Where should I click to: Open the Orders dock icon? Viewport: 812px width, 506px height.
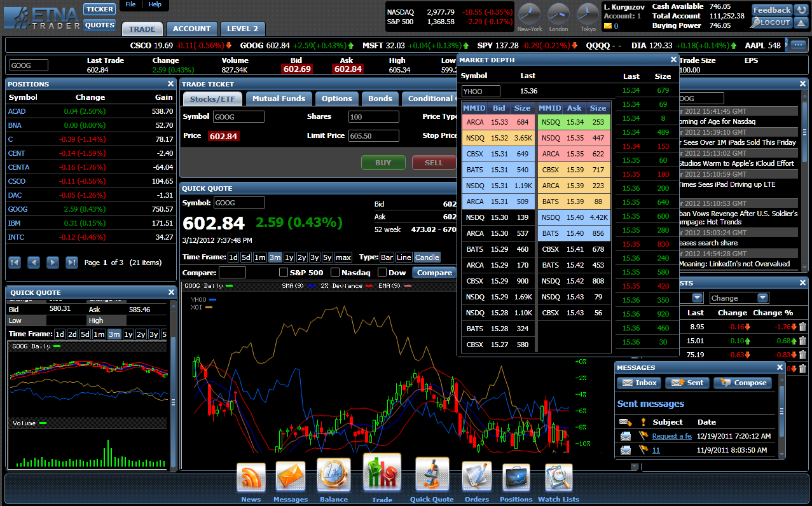click(476, 478)
